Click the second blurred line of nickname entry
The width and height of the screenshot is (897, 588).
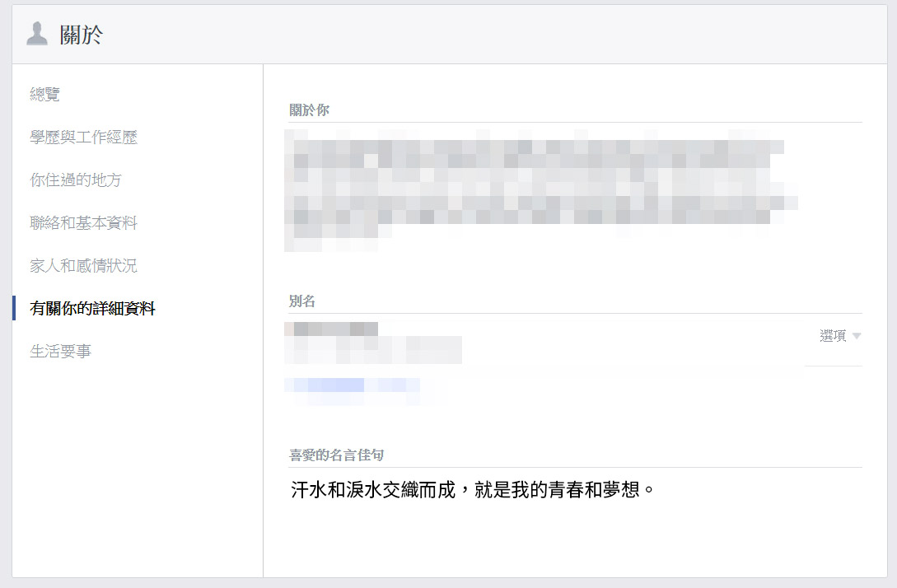[x=372, y=351]
